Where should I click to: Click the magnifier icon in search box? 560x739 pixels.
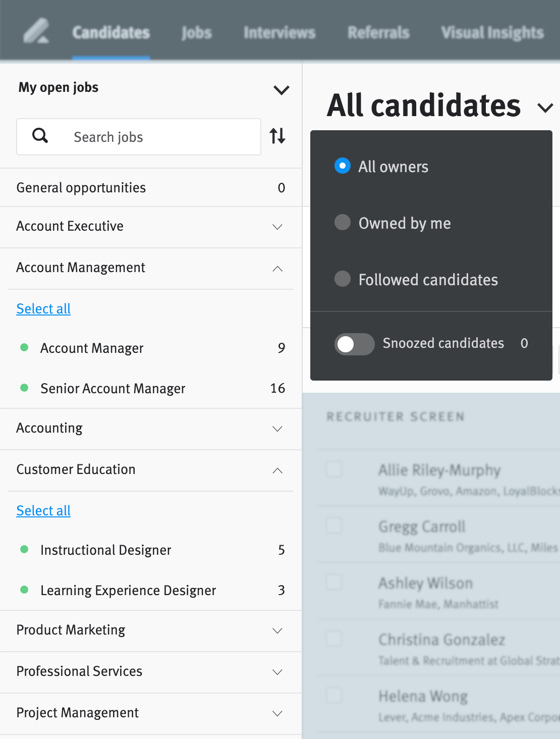(40, 136)
